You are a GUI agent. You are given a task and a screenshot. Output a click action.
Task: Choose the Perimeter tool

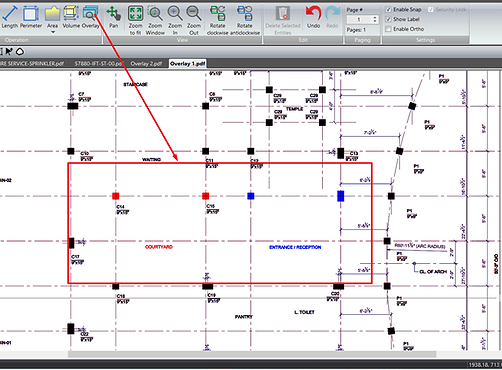pyautogui.click(x=31, y=17)
